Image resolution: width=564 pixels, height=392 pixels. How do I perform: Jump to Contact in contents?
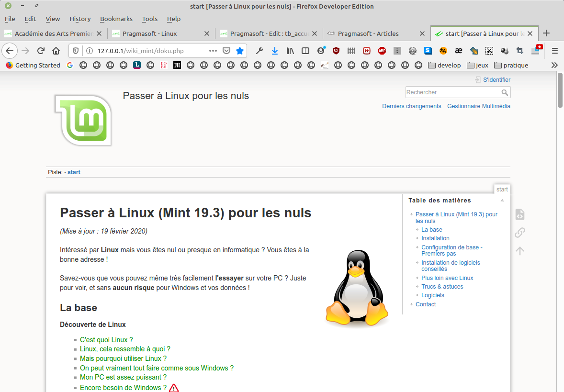(426, 304)
